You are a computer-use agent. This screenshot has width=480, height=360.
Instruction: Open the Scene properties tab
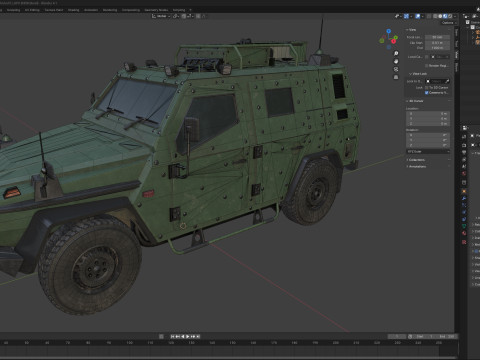coord(464,166)
